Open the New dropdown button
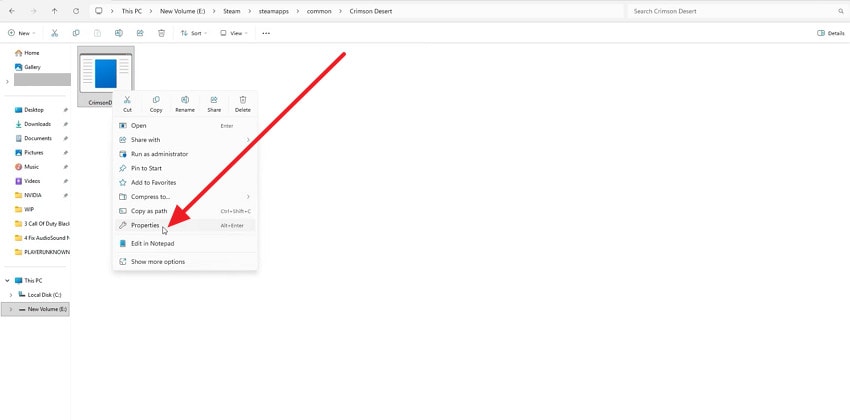This screenshot has height=420, width=850. [x=22, y=33]
